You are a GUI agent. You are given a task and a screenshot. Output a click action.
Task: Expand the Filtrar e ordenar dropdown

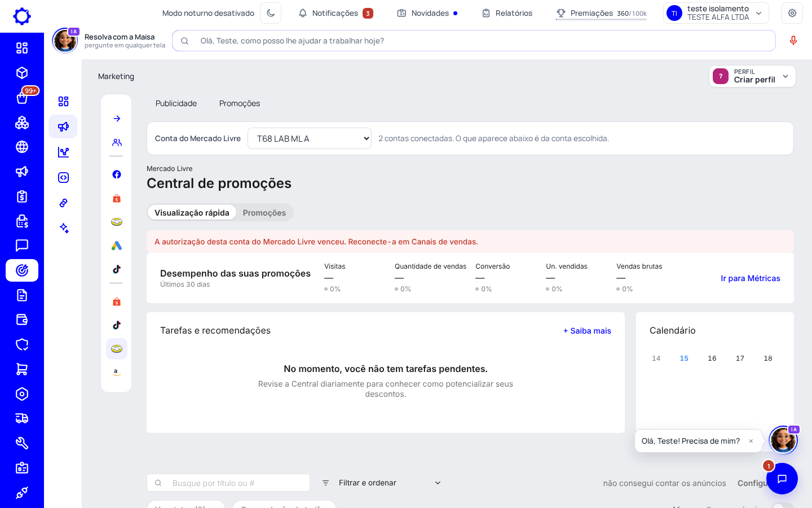pyautogui.click(x=382, y=483)
